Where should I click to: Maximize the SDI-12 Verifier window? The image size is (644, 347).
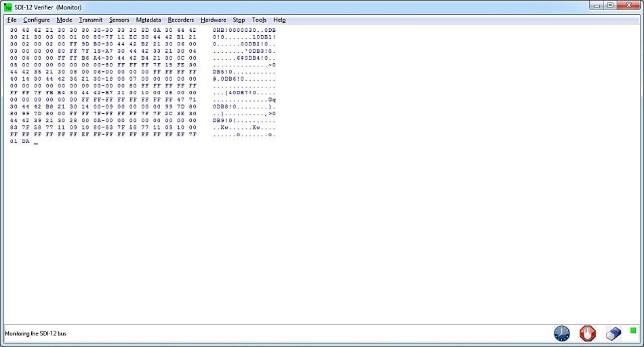pyautogui.click(x=610, y=5)
